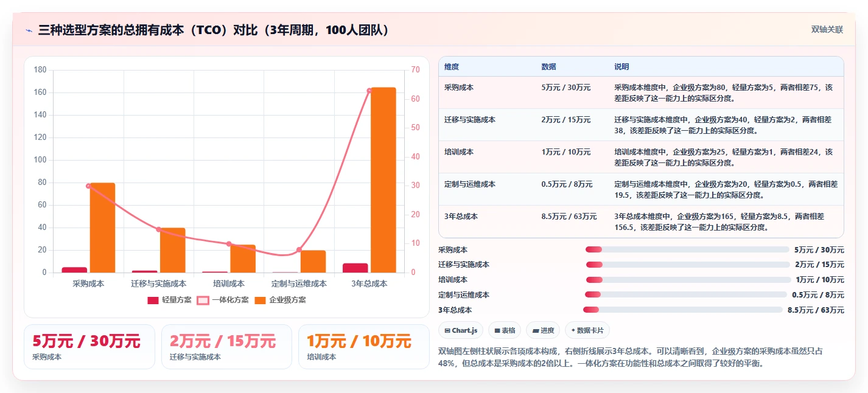Click the table data value 2万元 / 15万元
The image size is (868, 393).
click(565, 120)
